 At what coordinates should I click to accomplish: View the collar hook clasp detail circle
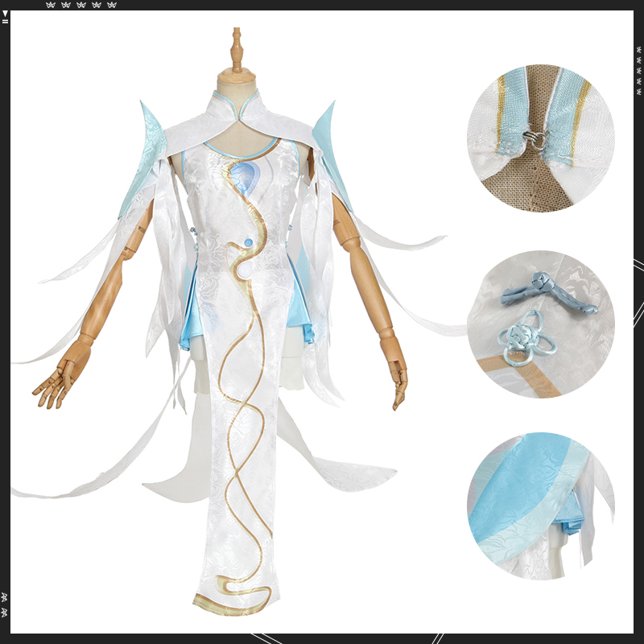click(x=541, y=138)
